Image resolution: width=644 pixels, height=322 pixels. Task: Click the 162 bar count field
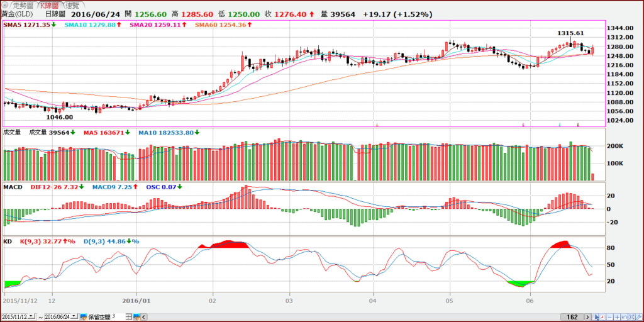click(x=572, y=317)
